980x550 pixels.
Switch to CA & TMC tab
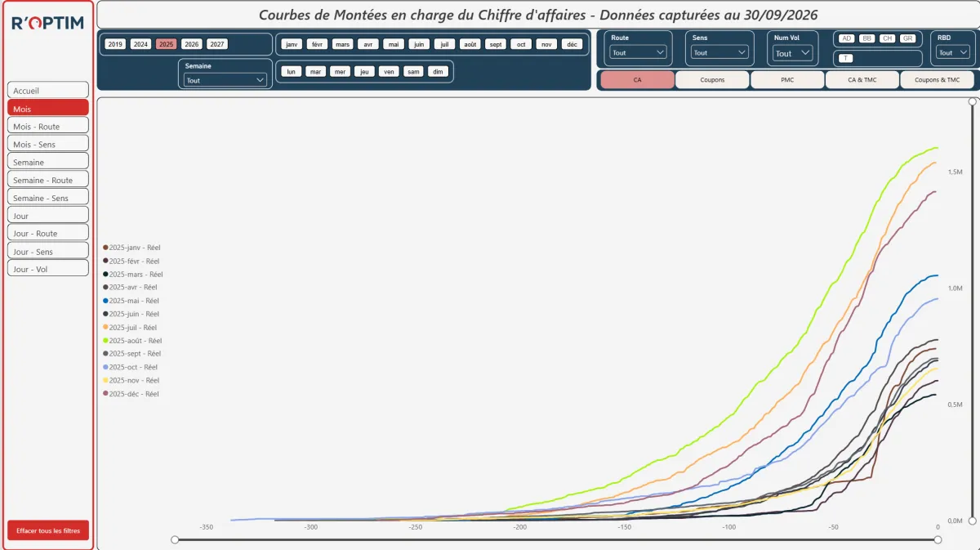[x=862, y=80]
